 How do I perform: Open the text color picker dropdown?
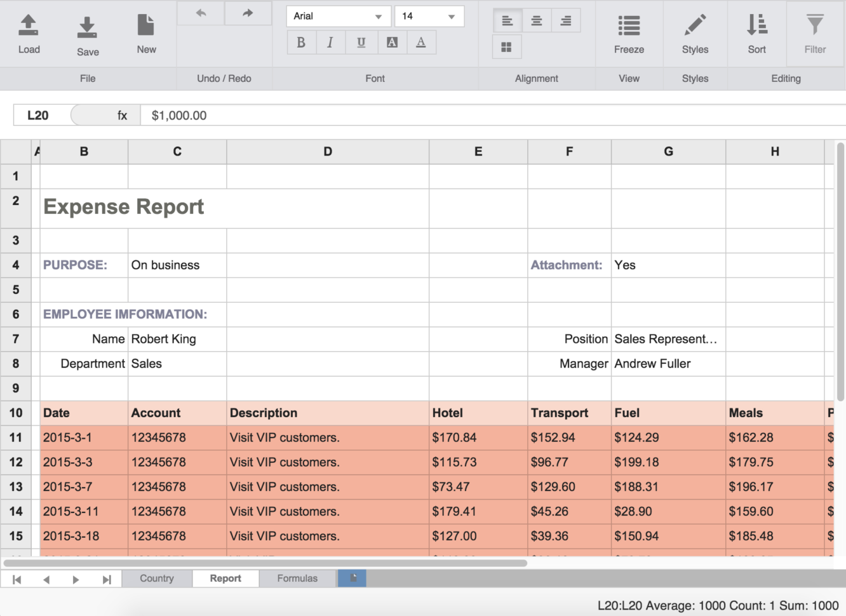421,42
